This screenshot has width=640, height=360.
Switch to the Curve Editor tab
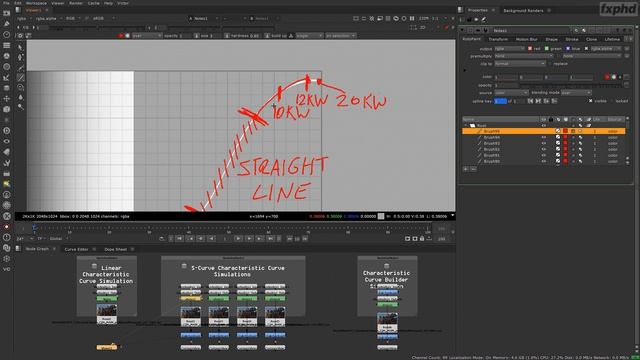[76, 249]
